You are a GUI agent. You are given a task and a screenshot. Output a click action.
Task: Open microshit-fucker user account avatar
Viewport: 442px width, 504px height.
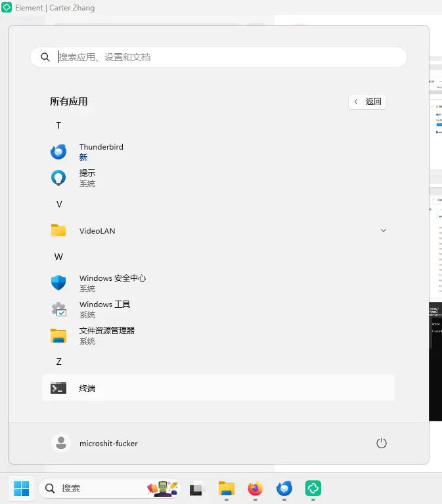click(x=61, y=443)
